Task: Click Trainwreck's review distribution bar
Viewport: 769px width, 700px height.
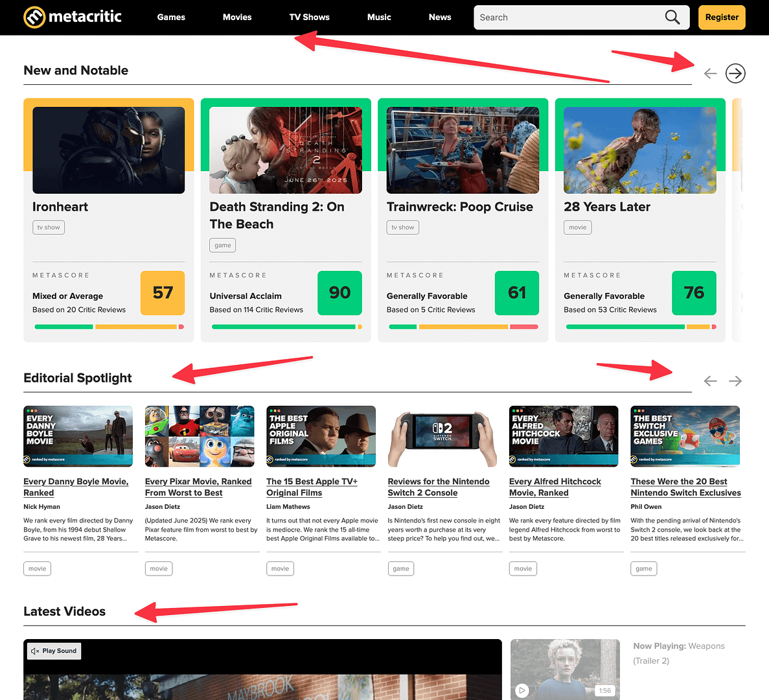Action: (x=463, y=327)
